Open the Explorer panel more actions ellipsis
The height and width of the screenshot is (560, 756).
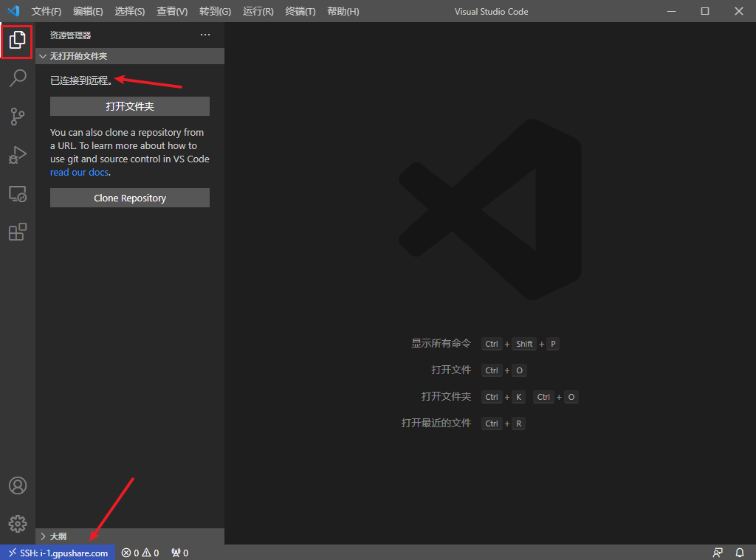(x=205, y=35)
